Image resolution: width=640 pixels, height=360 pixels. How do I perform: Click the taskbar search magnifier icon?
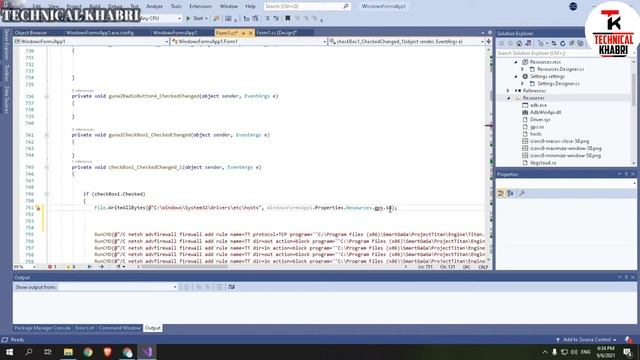29,352
